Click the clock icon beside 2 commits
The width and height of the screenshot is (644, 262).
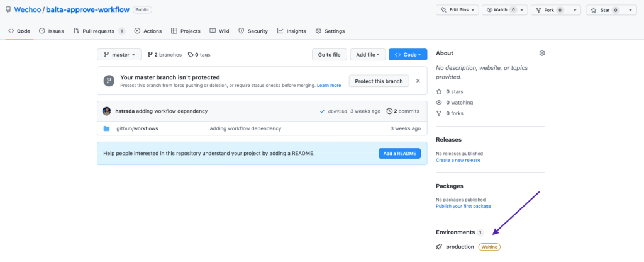[389, 111]
